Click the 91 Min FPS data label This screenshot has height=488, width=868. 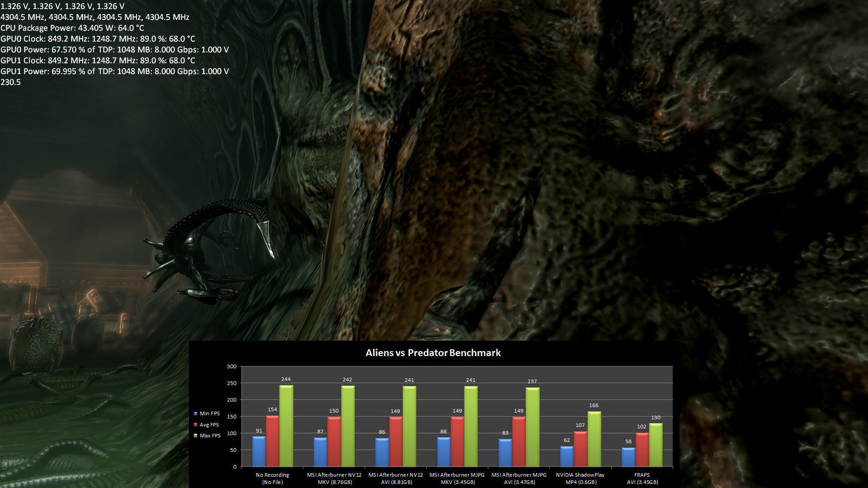(x=259, y=431)
